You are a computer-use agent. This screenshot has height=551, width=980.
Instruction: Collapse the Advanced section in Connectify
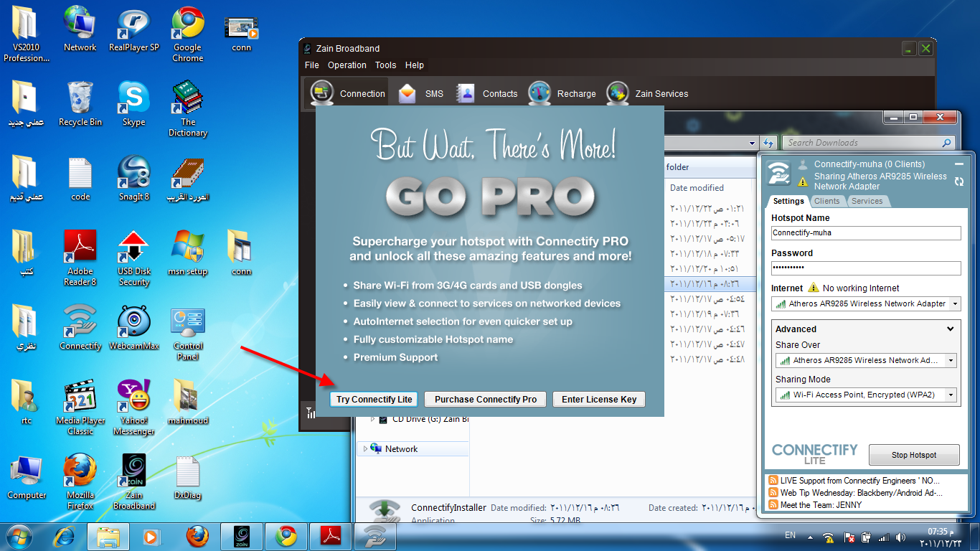(x=951, y=329)
